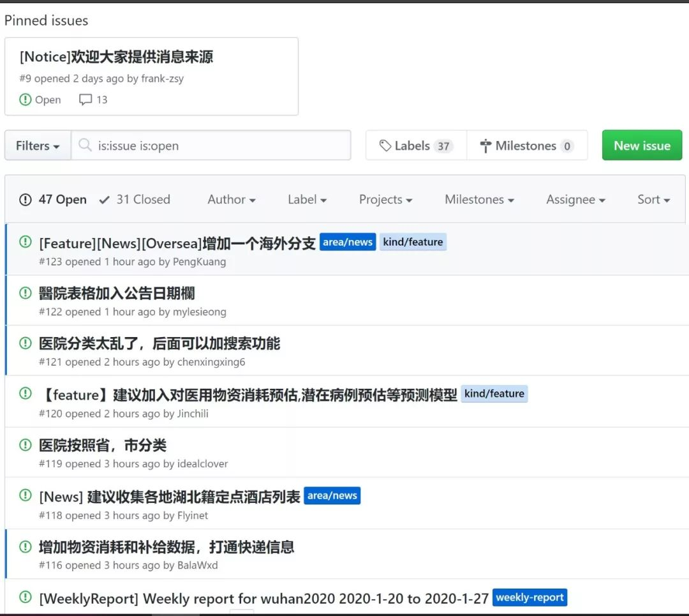Click the weekly-report label
The image size is (689, 616).
point(530,597)
